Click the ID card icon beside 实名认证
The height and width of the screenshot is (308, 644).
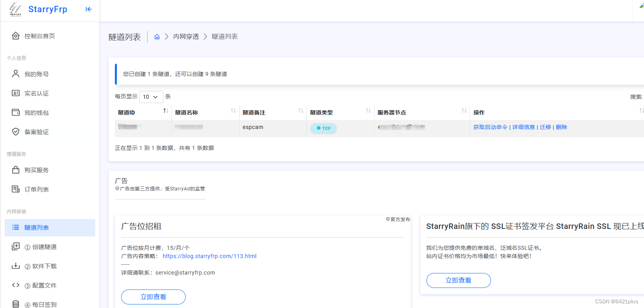[16, 93]
